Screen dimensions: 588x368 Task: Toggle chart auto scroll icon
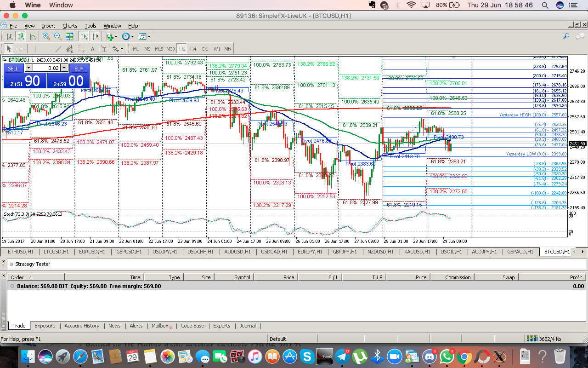click(84, 36)
